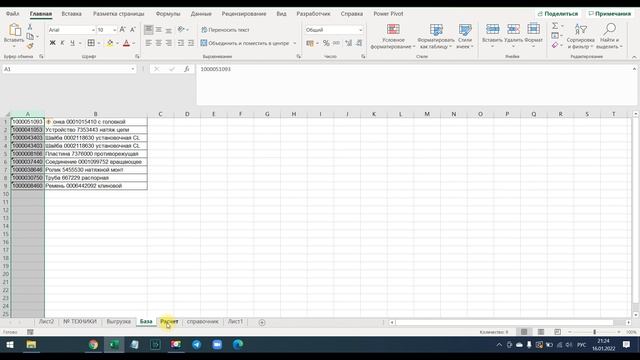The width and height of the screenshot is (640, 360).
Task: Toggle Italic (К) formatting
Action: (x=62, y=43)
